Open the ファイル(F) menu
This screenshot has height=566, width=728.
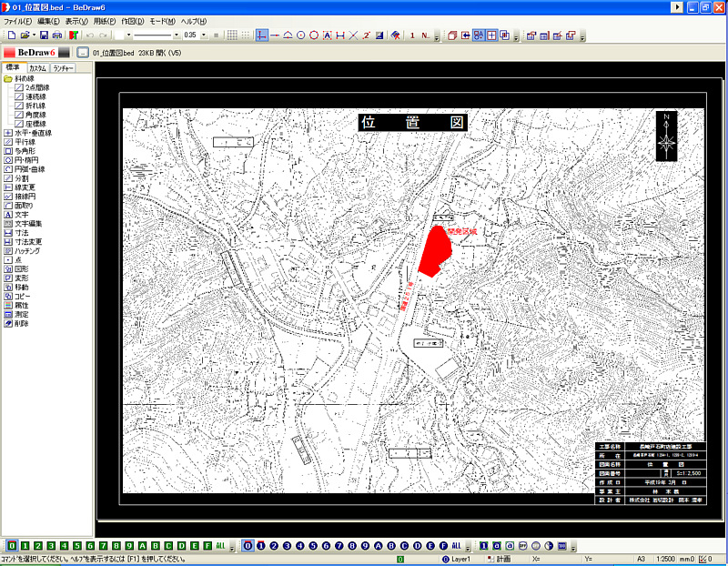pyautogui.click(x=17, y=20)
